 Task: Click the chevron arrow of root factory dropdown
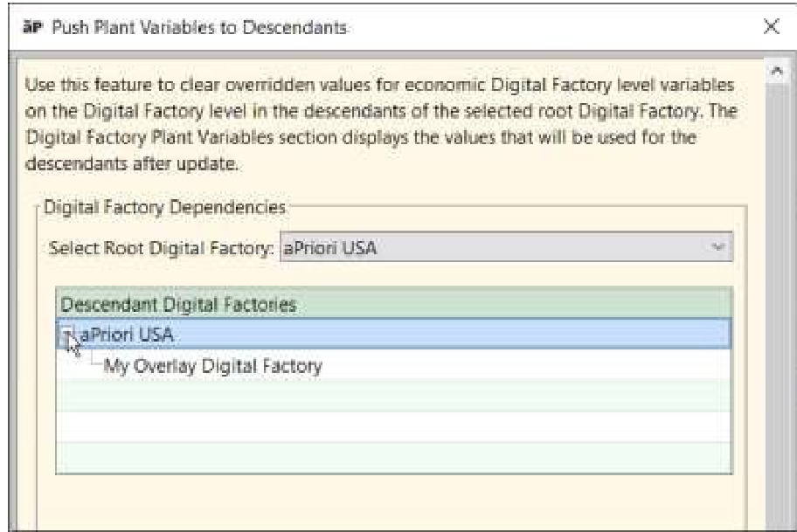tap(717, 250)
